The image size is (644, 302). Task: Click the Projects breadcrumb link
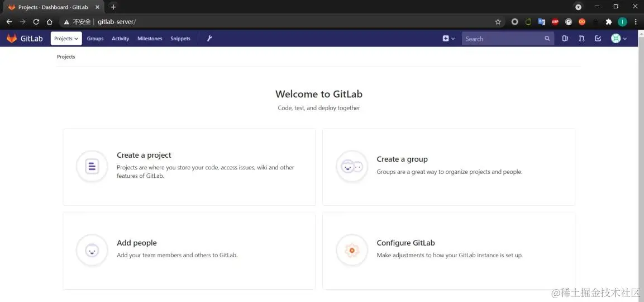66,57
